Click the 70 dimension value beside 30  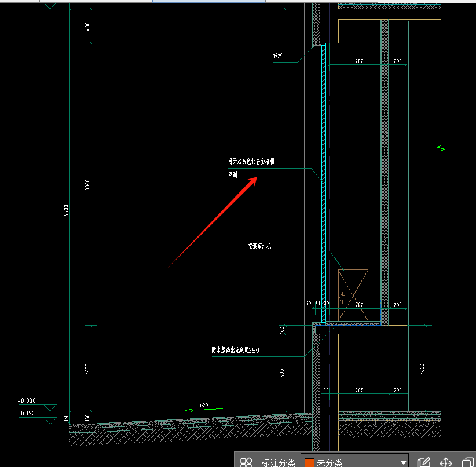[317, 303]
